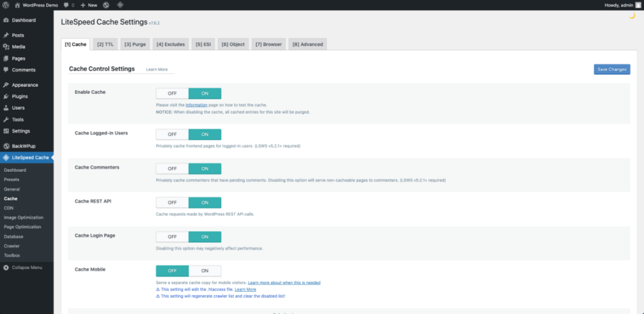Open Crawler submenu item
Image resolution: width=644 pixels, height=314 pixels.
point(12,245)
